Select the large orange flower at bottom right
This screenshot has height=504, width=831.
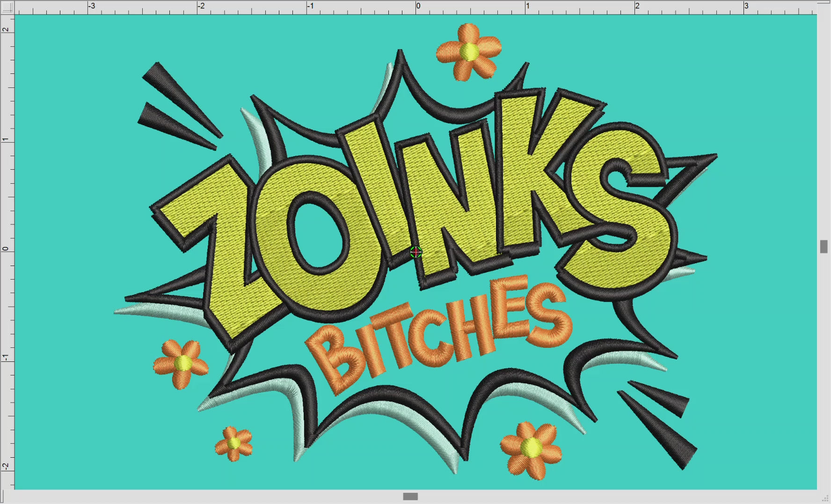(532, 449)
